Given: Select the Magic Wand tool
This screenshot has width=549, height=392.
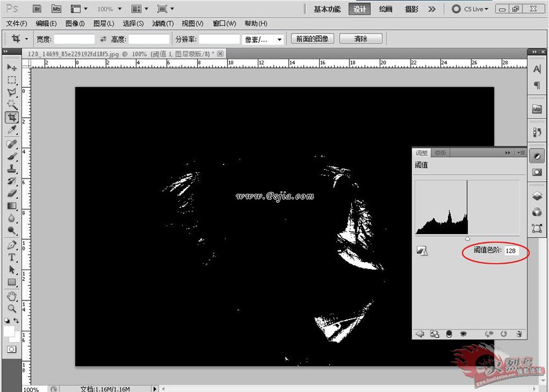Looking at the screenshot, I should 11,105.
